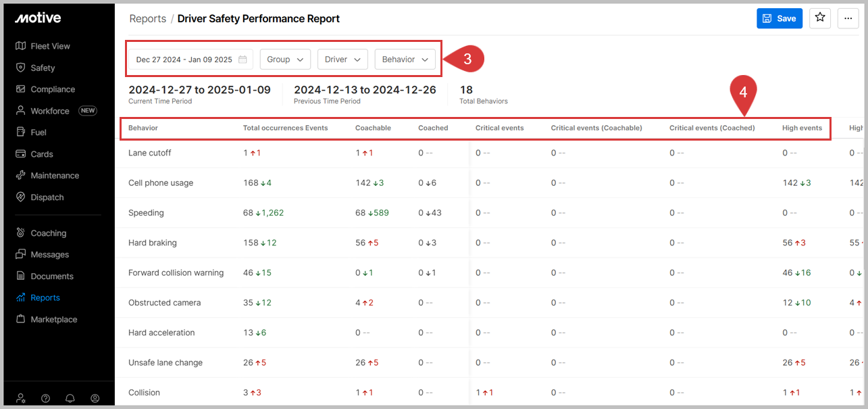This screenshot has height=409, width=868.
Task: Click the calendar icon in date field
Action: [242, 59]
